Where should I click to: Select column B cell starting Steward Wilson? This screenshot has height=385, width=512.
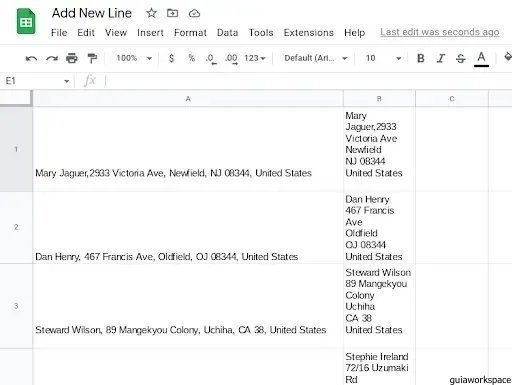tap(379, 306)
